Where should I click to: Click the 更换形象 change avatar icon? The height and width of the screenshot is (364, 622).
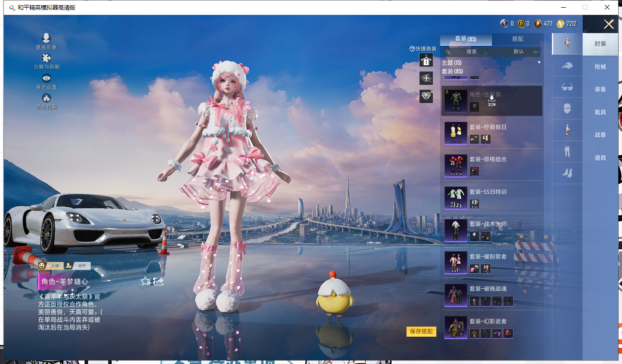tap(47, 39)
